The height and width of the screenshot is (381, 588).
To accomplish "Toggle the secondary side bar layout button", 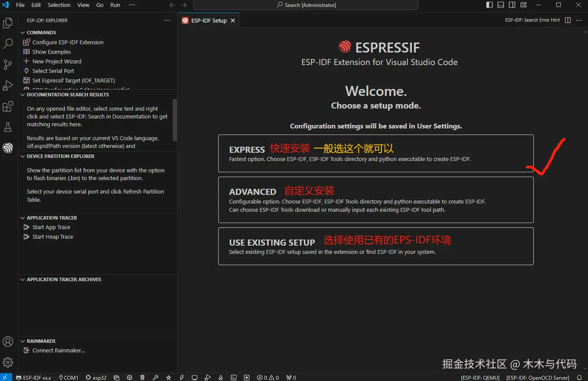I will tap(512, 5).
